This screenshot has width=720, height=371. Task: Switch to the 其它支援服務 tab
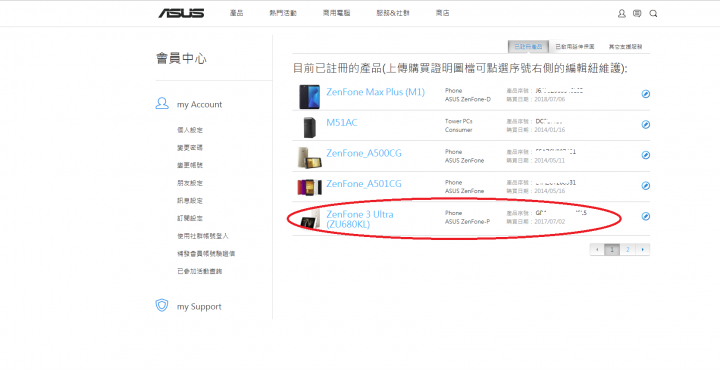[x=625, y=47]
